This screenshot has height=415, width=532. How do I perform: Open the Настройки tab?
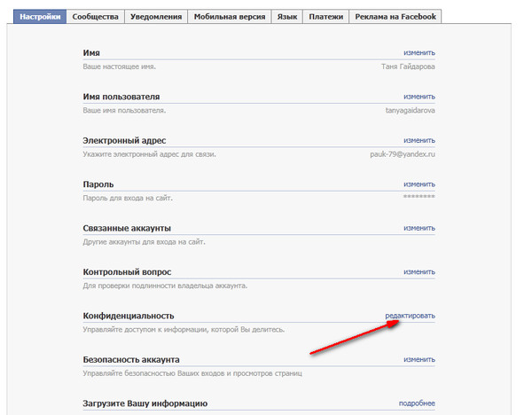click(40, 17)
